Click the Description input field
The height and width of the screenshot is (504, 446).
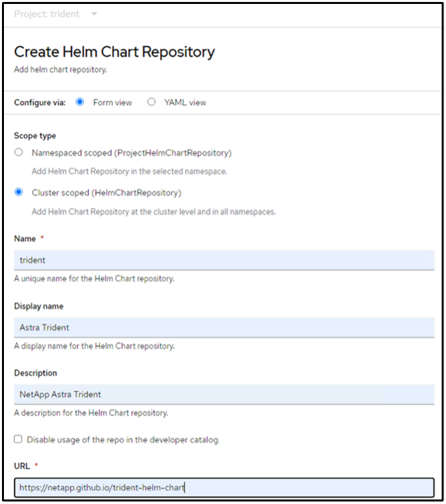tap(224, 394)
